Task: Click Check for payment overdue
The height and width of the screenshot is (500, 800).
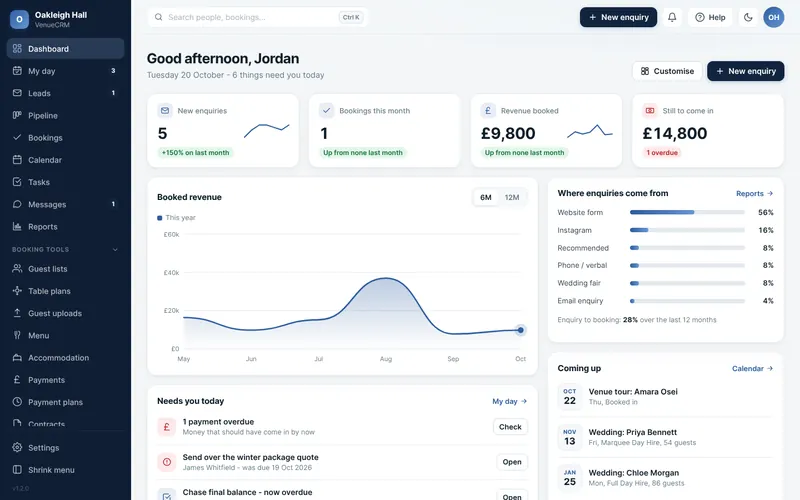Action: (510, 427)
